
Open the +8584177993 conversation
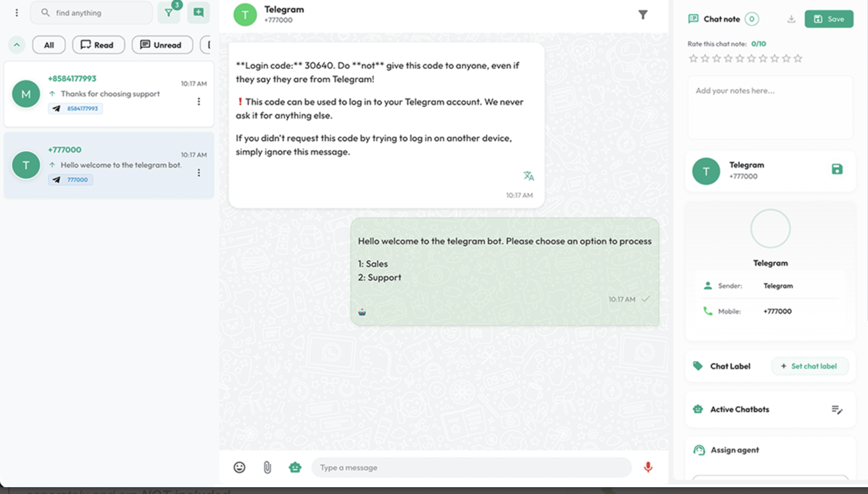click(x=109, y=94)
